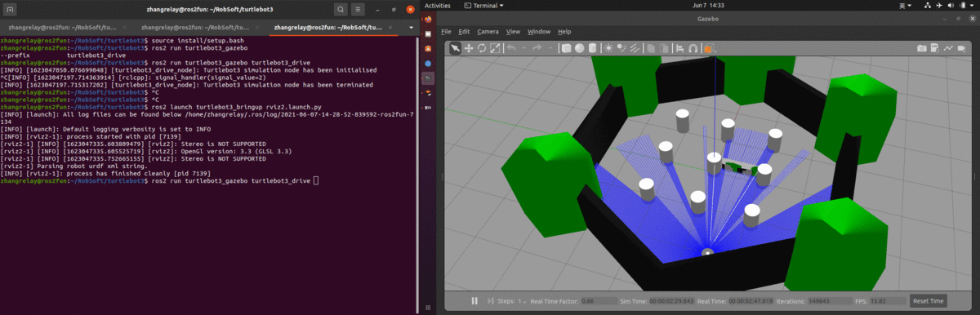Open the Window menu in Gazebo

pyautogui.click(x=539, y=32)
